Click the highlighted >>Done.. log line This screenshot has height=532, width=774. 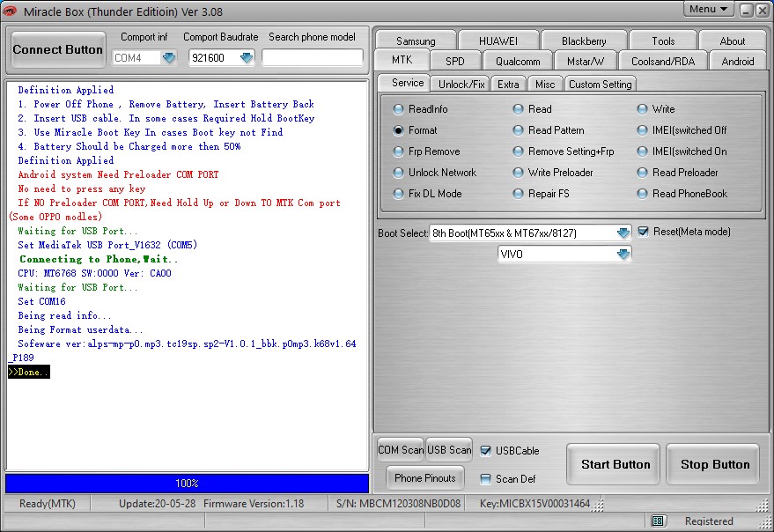(x=29, y=372)
